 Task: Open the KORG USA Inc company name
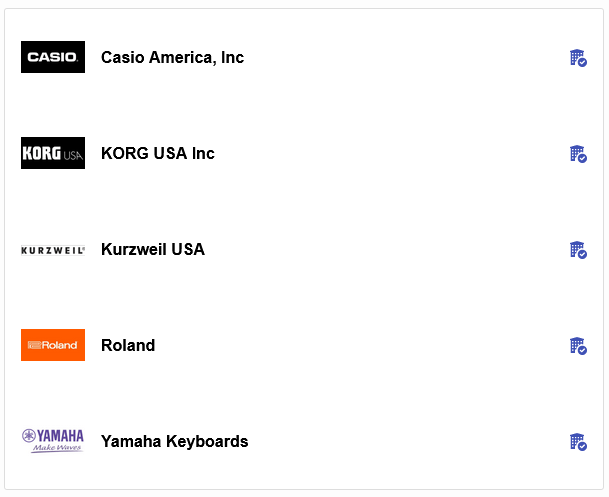(x=158, y=153)
